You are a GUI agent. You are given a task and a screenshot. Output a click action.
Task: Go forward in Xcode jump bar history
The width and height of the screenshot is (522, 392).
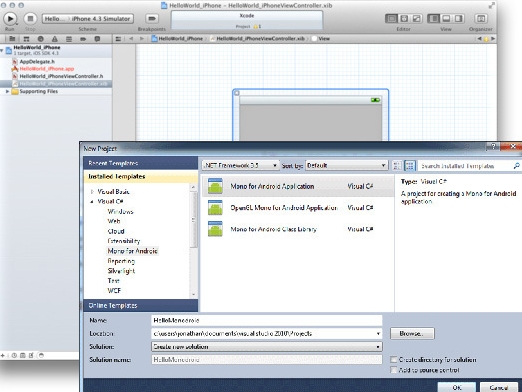[x=142, y=39]
